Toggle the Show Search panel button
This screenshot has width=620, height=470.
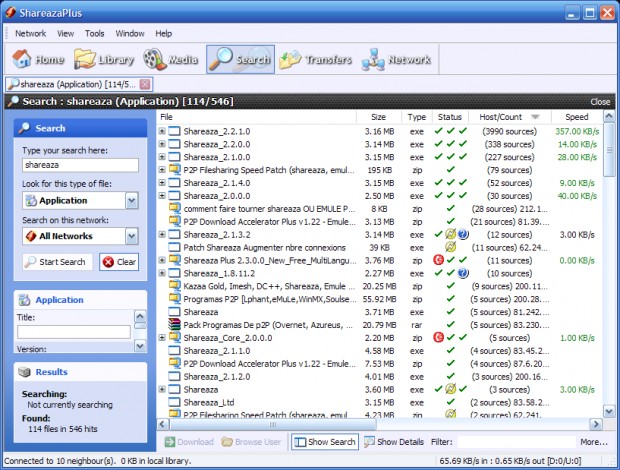point(325,441)
